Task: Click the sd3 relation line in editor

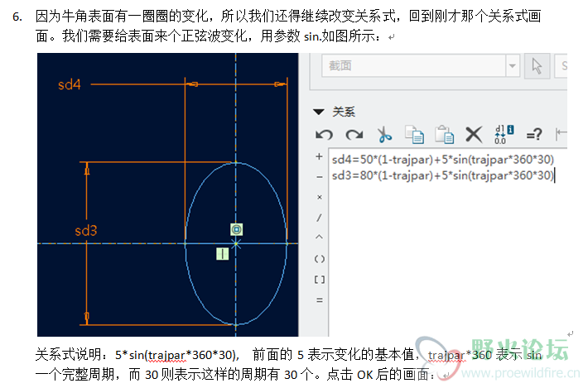Action: [443, 175]
